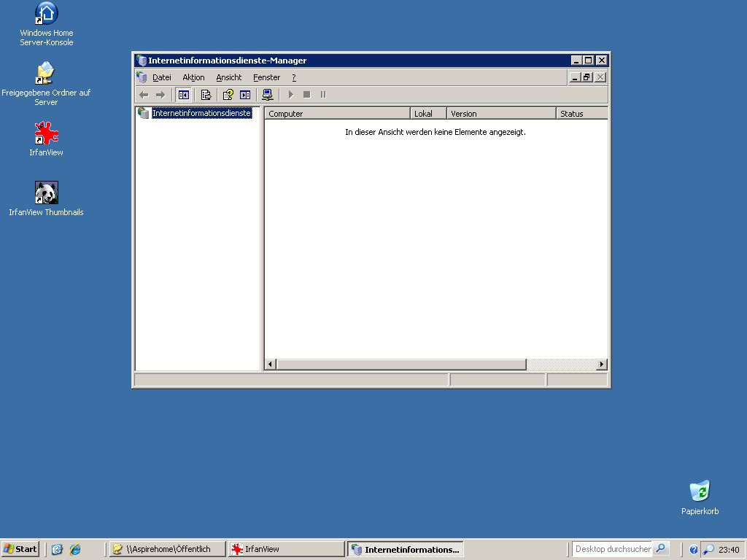
Task: Select the Internetinformationsdienste tree item
Action: click(201, 113)
